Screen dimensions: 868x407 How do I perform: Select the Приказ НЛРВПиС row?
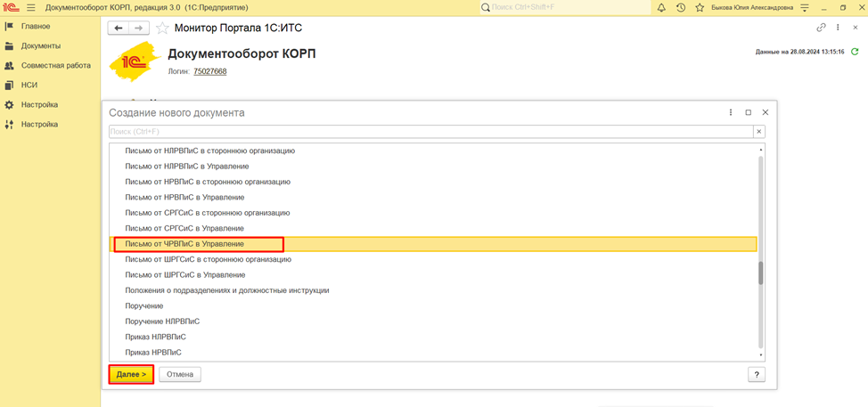point(433,337)
